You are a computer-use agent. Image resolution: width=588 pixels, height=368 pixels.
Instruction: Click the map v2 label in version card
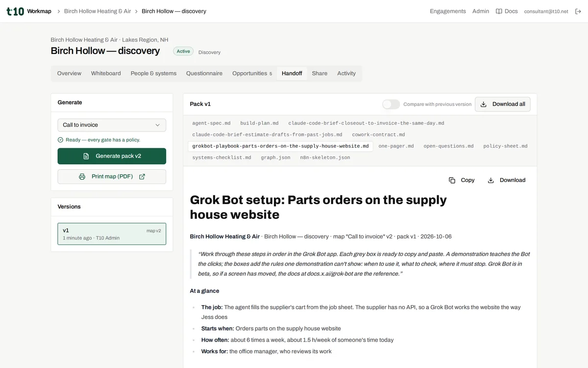(153, 231)
